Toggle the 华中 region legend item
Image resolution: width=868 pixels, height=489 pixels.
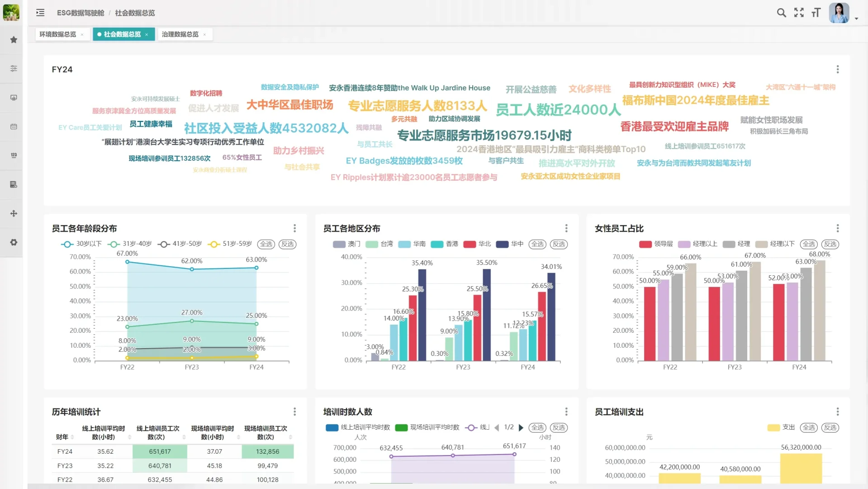(x=510, y=244)
